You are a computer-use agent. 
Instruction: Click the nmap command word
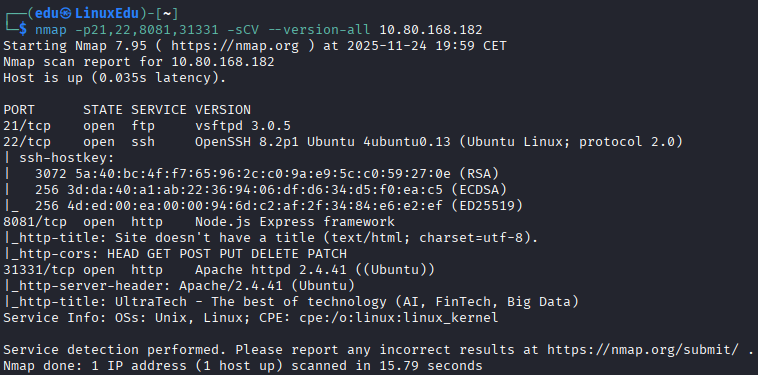pyautogui.click(x=51, y=30)
